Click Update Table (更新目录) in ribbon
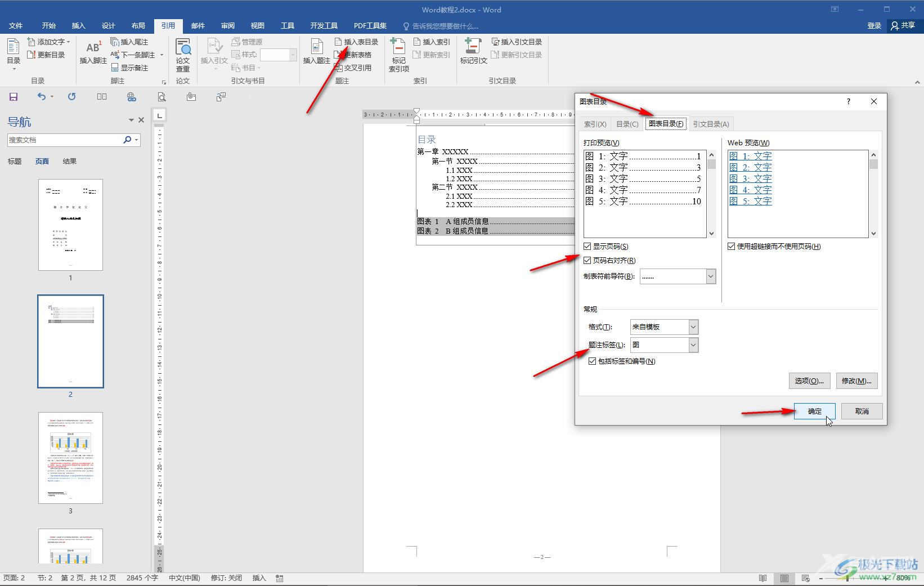This screenshot has height=586, width=924. (x=46, y=55)
